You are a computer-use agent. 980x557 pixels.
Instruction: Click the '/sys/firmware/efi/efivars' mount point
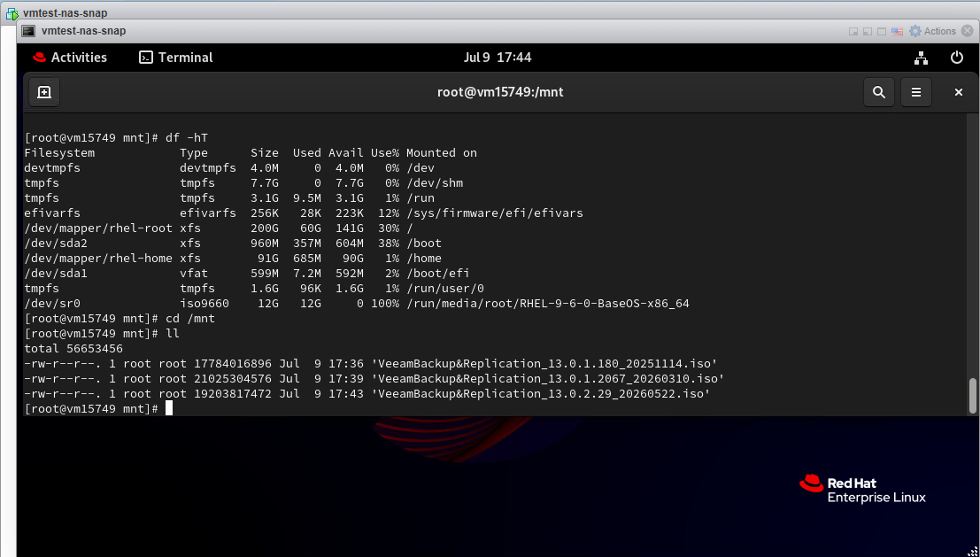point(494,213)
